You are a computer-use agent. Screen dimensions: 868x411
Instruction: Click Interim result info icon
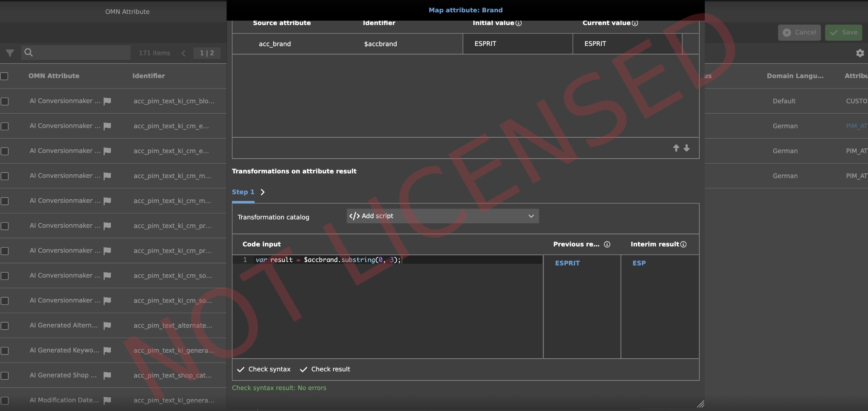coord(684,244)
